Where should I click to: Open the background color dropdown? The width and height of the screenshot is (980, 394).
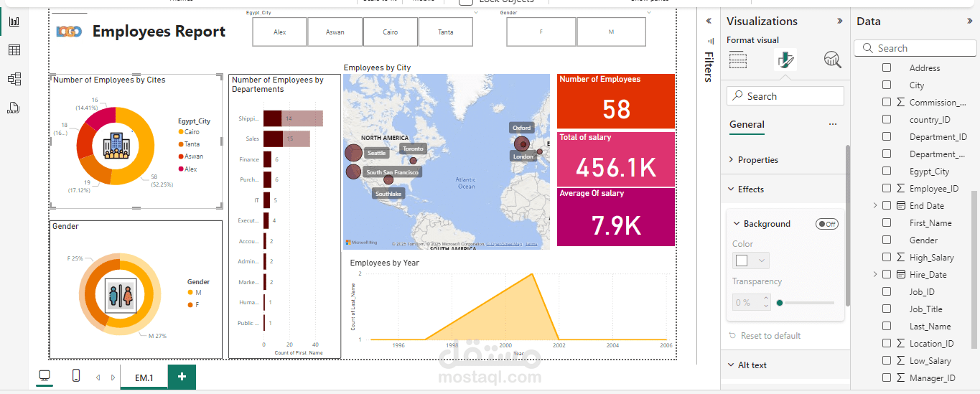point(762,261)
